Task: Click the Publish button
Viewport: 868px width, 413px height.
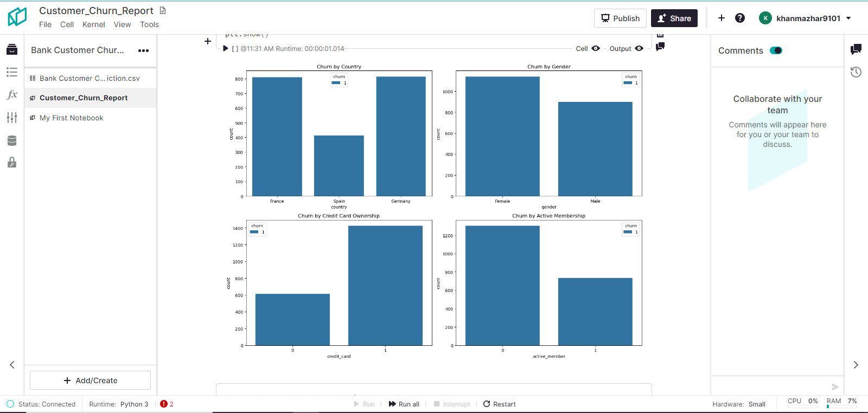Action: coord(620,18)
